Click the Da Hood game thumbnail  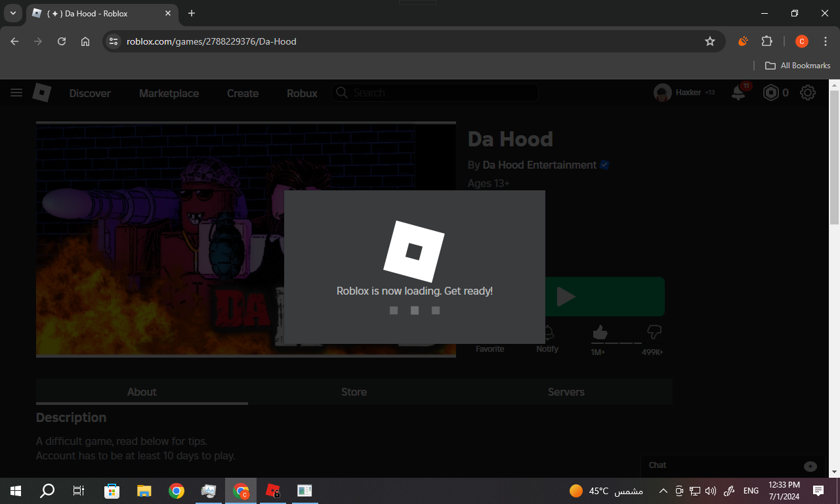click(246, 240)
